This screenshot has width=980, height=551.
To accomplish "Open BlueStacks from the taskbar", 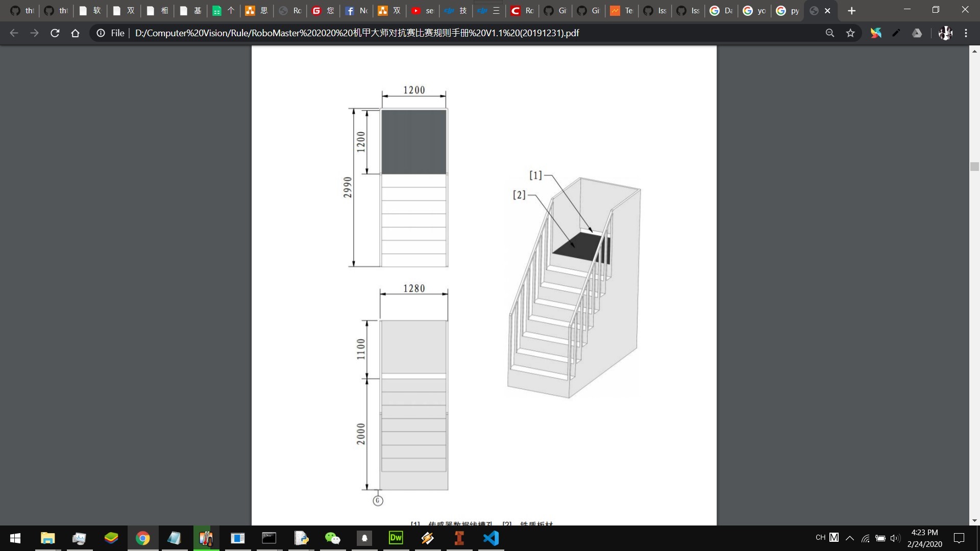I will (111, 538).
